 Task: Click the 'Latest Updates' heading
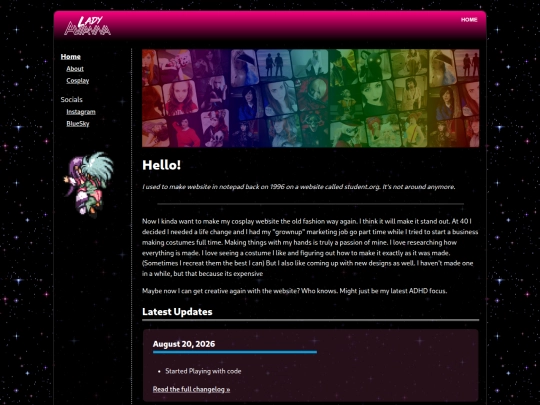(177, 312)
